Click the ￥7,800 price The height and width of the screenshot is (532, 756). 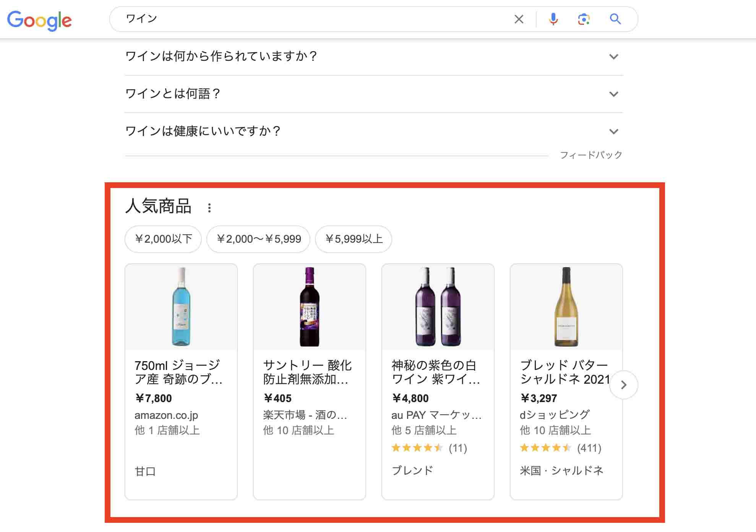pyautogui.click(x=153, y=398)
